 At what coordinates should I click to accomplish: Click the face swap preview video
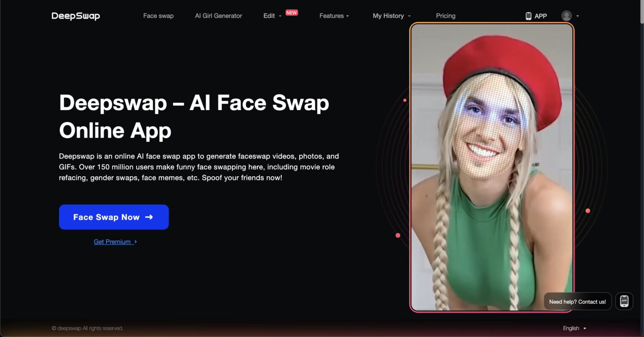tap(491, 168)
